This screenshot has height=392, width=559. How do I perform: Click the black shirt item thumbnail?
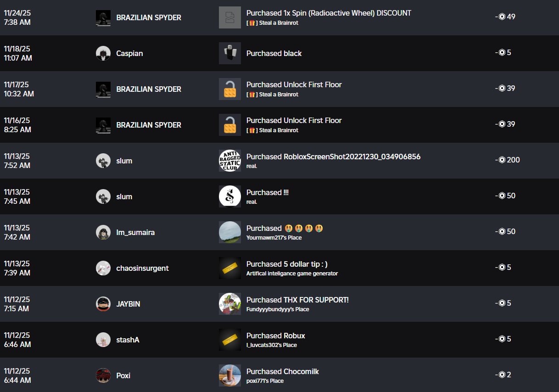pos(230,53)
